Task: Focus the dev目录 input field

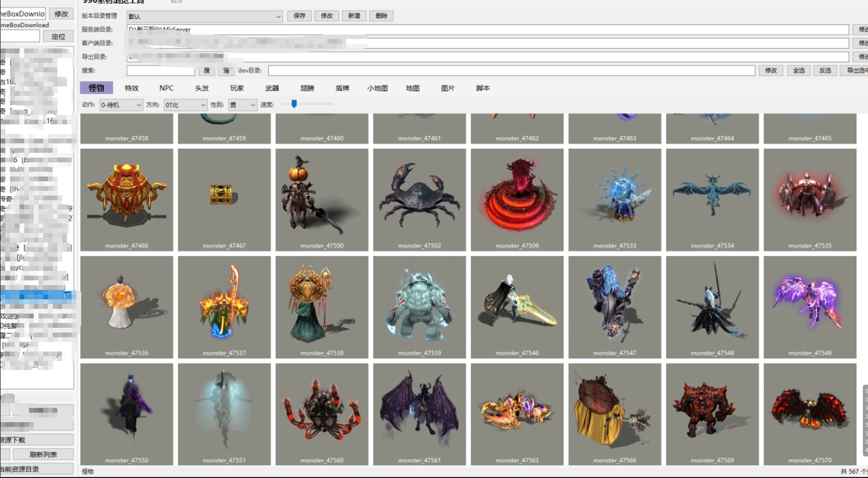Action: click(512, 71)
